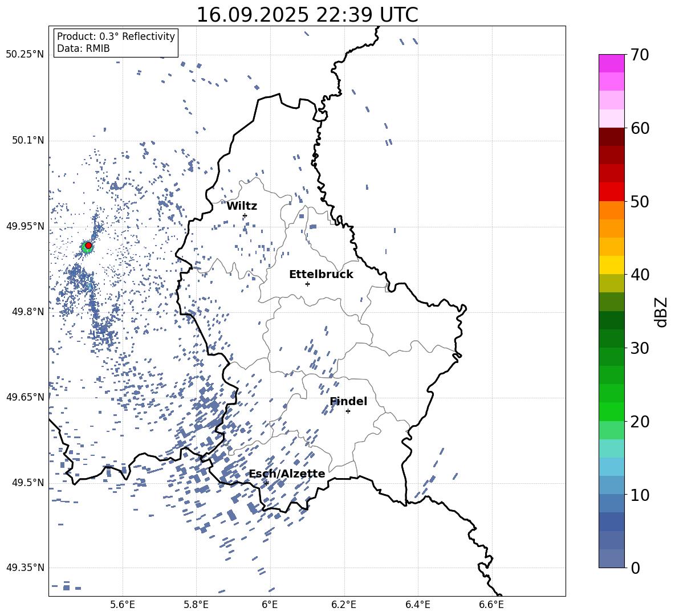Viewport: 675px width, 616px height.
Task: Click the Esch/Alzette cross marker
Action: tap(266, 483)
